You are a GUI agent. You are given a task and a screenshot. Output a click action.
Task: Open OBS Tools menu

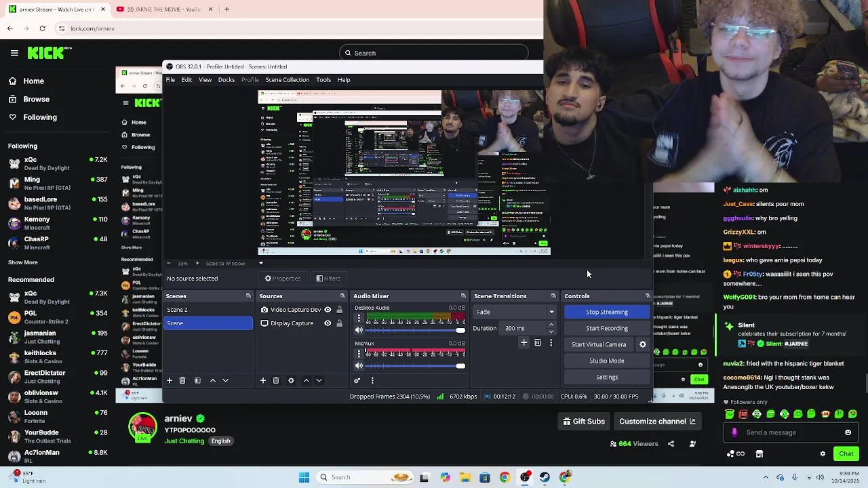pyautogui.click(x=323, y=80)
